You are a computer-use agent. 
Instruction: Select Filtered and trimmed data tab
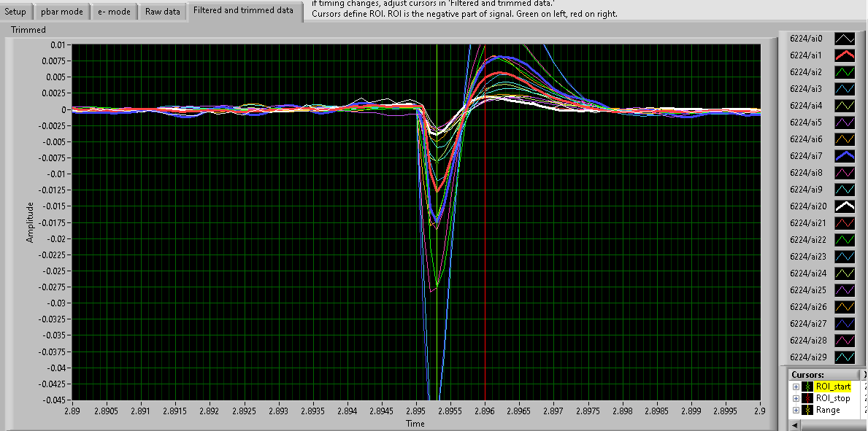point(244,10)
